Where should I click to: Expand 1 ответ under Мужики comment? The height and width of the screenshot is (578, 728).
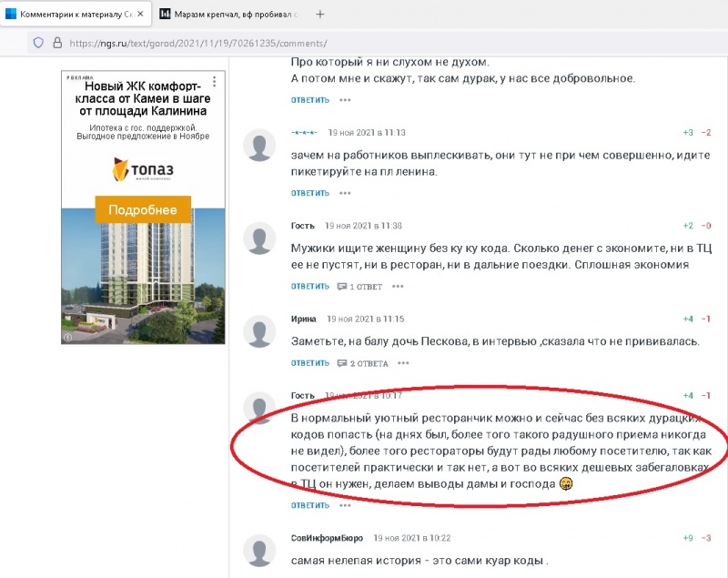(x=359, y=287)
